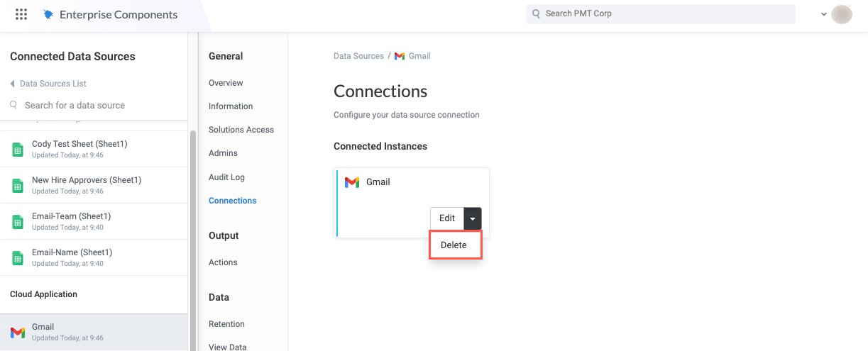Expand the profile menu chevron
868x351 pixels.
(x=824, y=14)
